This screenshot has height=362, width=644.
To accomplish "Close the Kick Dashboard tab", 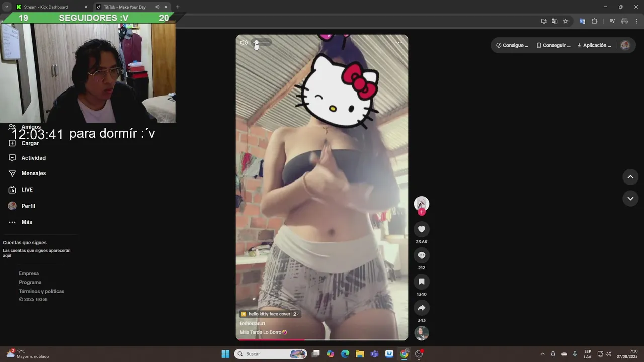I will 86,7.
